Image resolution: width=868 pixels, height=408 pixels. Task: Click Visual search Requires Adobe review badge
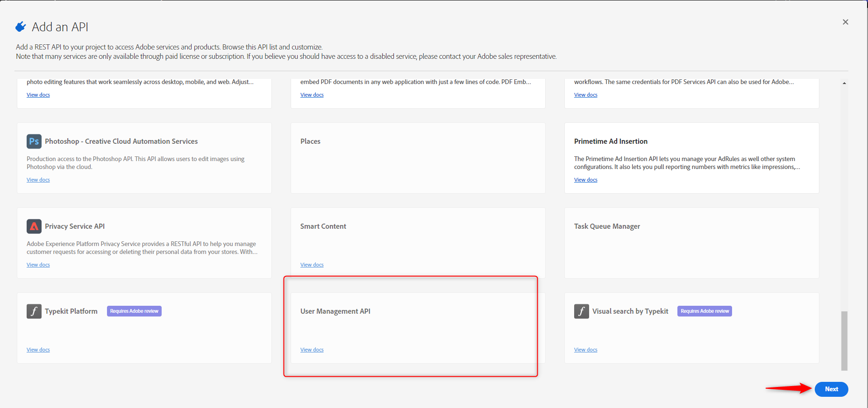pyautogui.click(x=704, y=311)
